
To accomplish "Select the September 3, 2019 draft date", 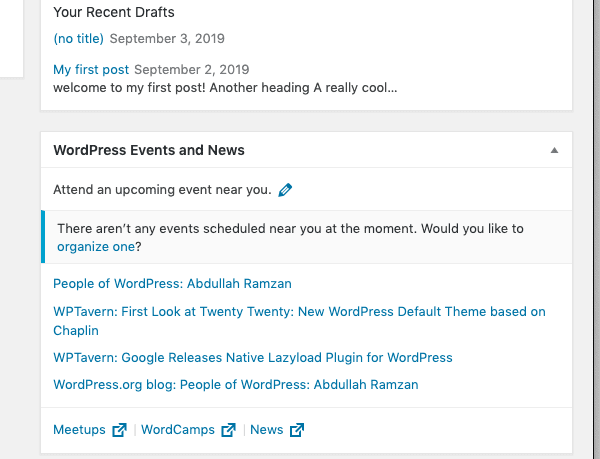I will tap(167, 39).
